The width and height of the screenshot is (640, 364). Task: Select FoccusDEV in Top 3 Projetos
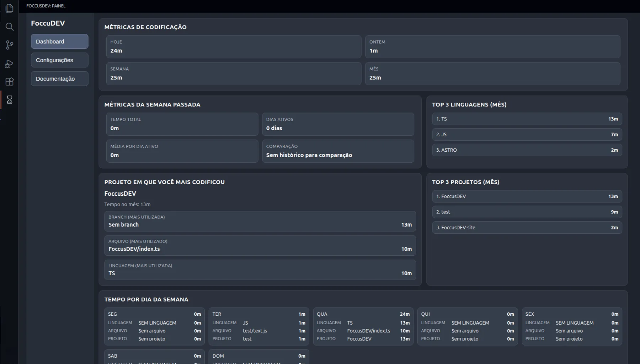[x=527, y=196]
